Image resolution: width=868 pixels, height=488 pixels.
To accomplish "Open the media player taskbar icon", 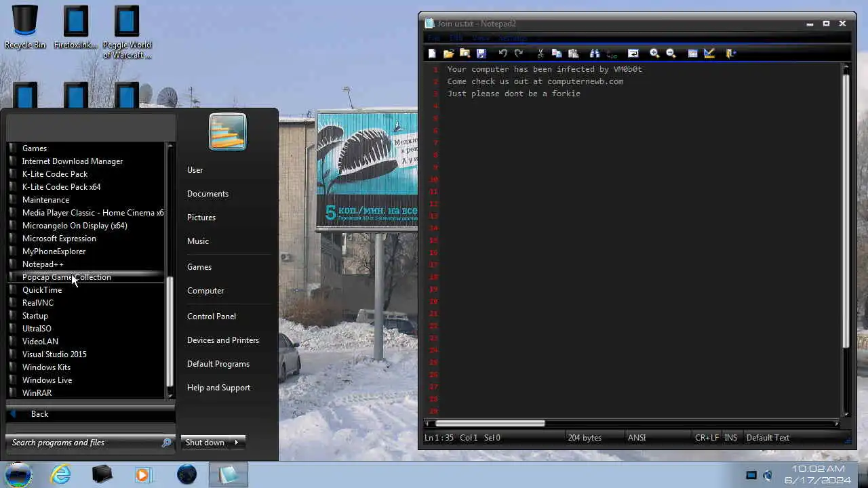I will pyautogui.click(x=143, y=474).
